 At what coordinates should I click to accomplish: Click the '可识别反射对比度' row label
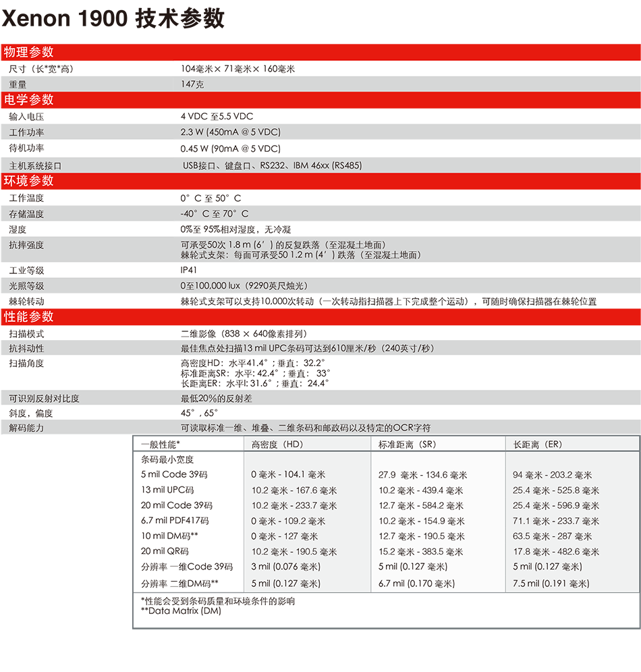click(44, 399)
